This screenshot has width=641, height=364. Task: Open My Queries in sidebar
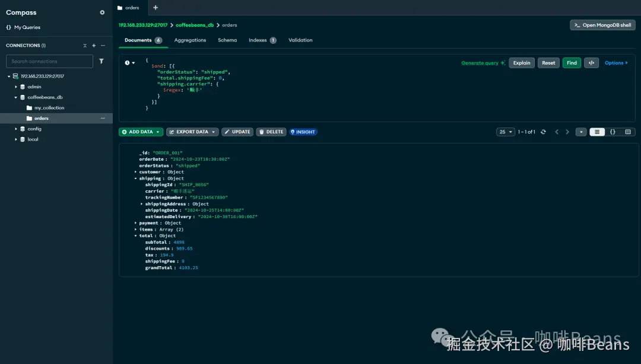pyautogui.click(x=23, y=27)
